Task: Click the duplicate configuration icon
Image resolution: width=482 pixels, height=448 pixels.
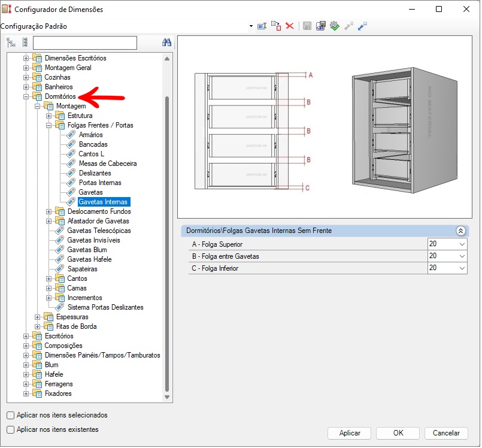Action: pyautogui.click(x=276, y=26)
